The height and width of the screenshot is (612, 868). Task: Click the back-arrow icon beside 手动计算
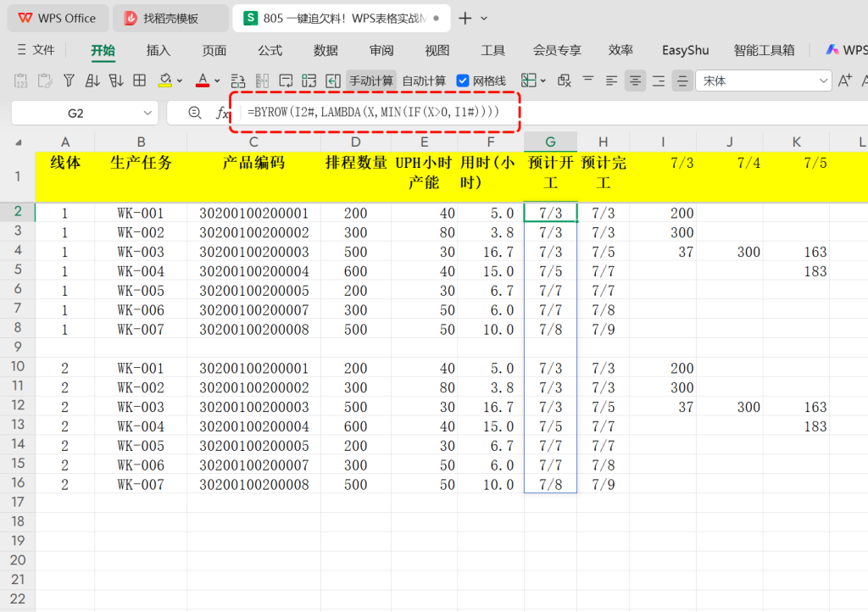point(332,81)
